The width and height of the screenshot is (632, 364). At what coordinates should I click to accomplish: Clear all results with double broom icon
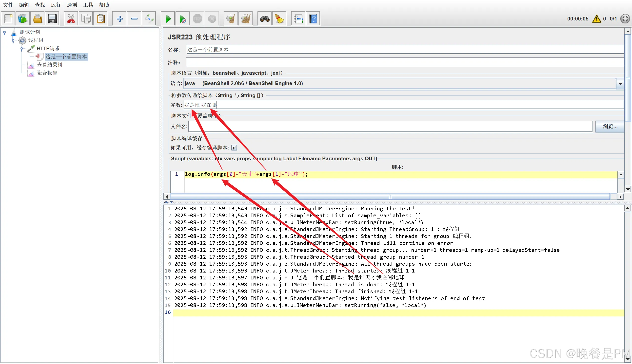pos(246,19)
